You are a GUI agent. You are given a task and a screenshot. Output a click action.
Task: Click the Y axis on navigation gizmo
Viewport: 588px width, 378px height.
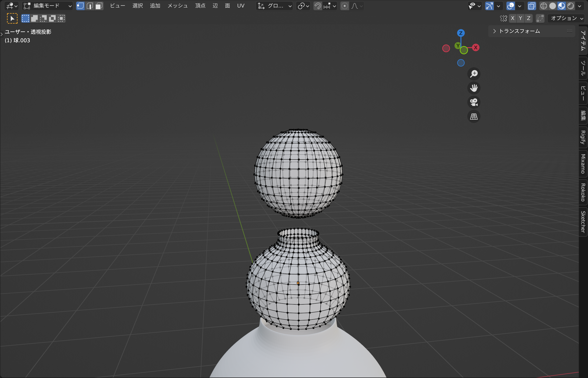(x=458, y=45)
